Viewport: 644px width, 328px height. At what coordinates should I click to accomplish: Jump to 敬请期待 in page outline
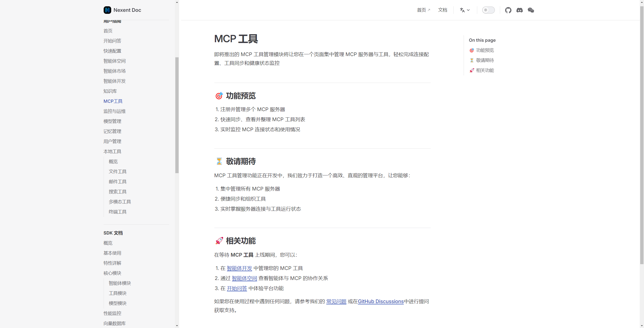point(485,60)
